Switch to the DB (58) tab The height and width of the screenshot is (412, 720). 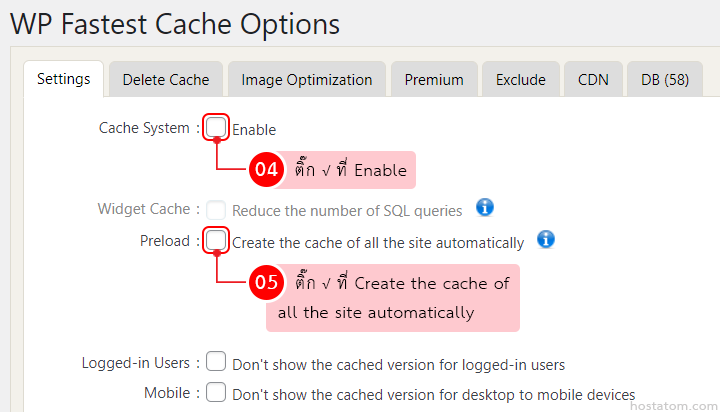(665, 80)
